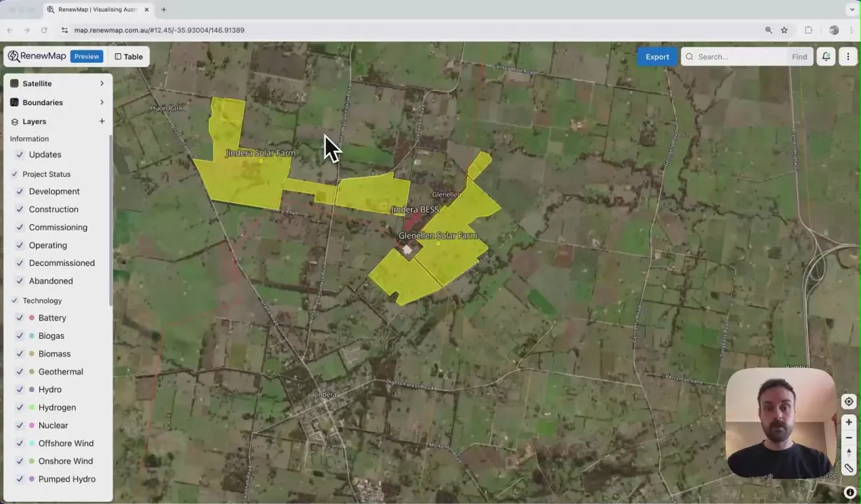861x504 pixels.
Task: Zoom in with the plus map button
Action: (x=848, y=422)
